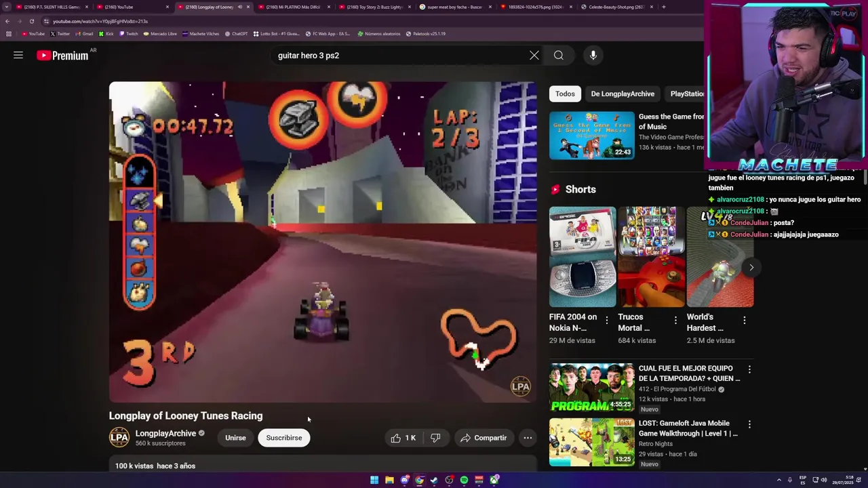This screenshot has width=868, height=488.
Task: Select the Todos filter chip
Action: (565, 94)
